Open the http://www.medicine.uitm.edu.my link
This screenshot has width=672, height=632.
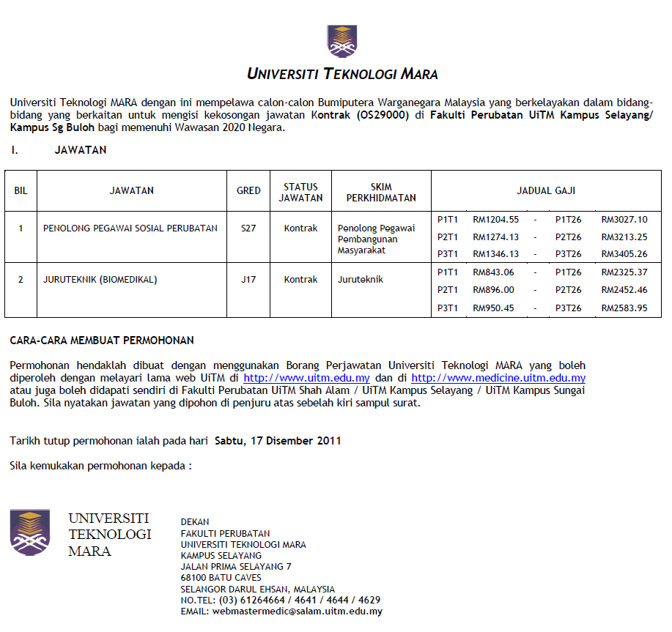pyautogui.click(x=498, y=378)
